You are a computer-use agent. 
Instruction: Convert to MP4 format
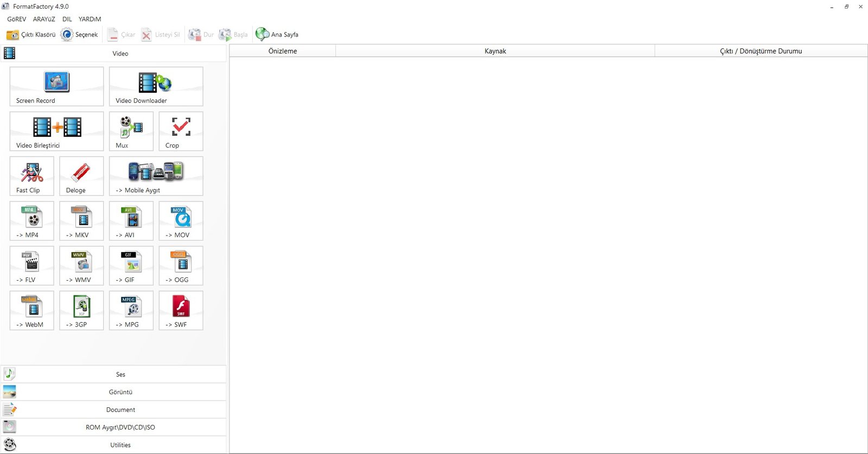click(x=32, y=221)
